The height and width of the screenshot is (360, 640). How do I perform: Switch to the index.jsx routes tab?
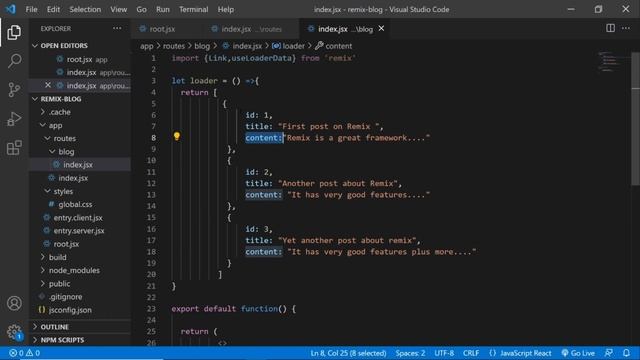[x=251, y=29]
